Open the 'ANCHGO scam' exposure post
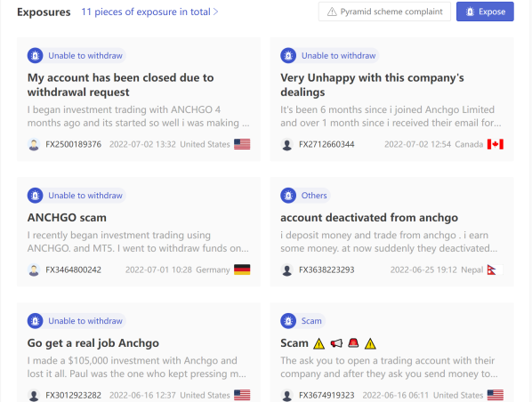 67,217
